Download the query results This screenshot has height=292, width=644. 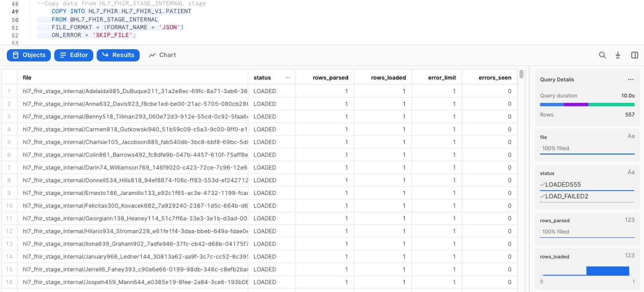[x=618, y=55]
